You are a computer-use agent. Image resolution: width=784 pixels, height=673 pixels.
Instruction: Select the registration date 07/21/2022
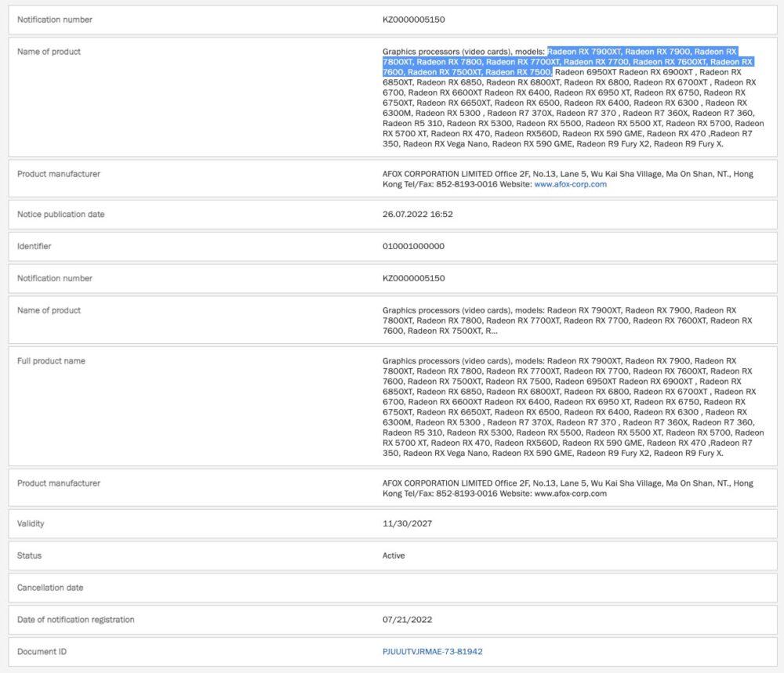tap(407, 620)
